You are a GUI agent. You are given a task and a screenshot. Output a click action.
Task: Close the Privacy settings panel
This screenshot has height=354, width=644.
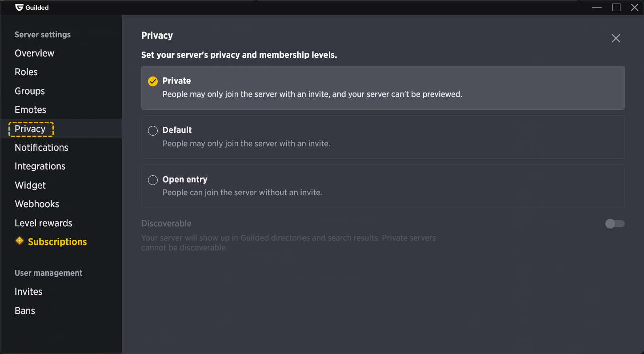tap(616, 38)
